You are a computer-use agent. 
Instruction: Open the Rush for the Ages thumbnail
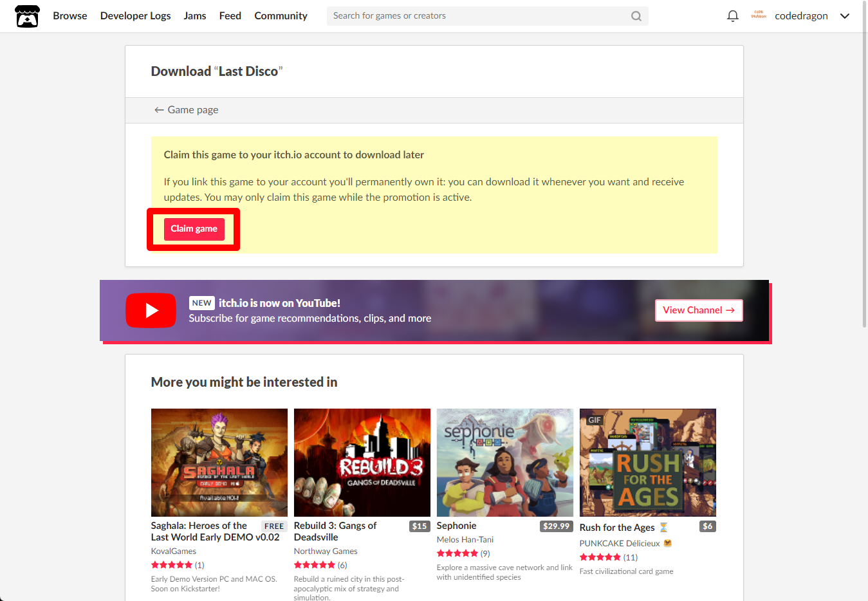tap(648, 463)
